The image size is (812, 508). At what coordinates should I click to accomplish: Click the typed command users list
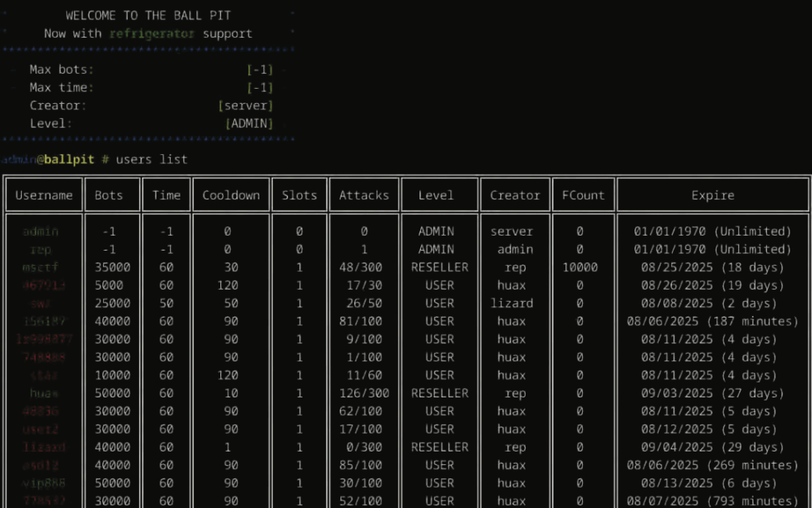[x=152, y=160]
